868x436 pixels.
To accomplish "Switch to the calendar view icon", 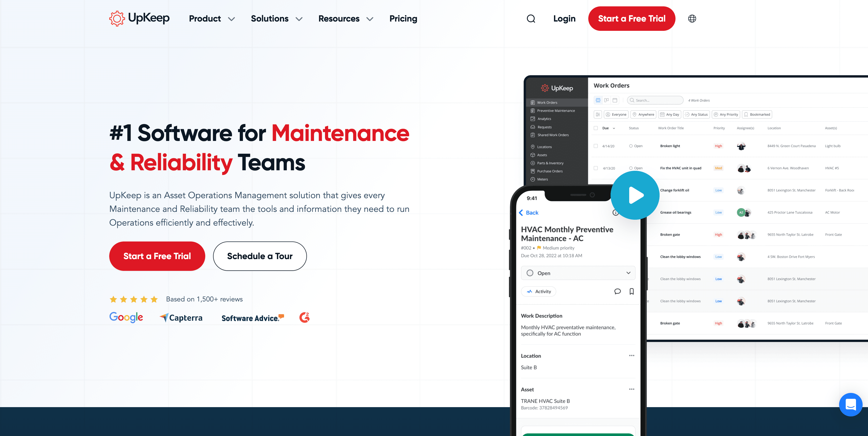I will [x=615, y=100].
